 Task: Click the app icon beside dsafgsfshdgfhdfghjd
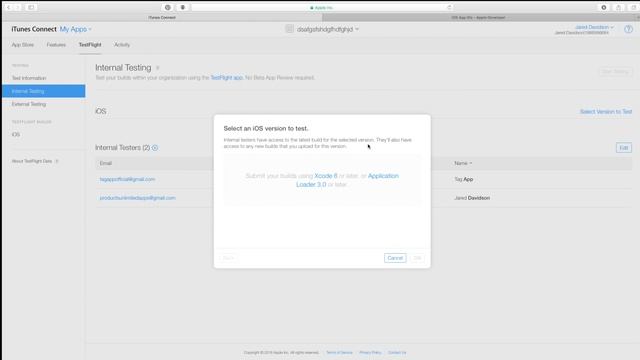click(x=289, y=29)
